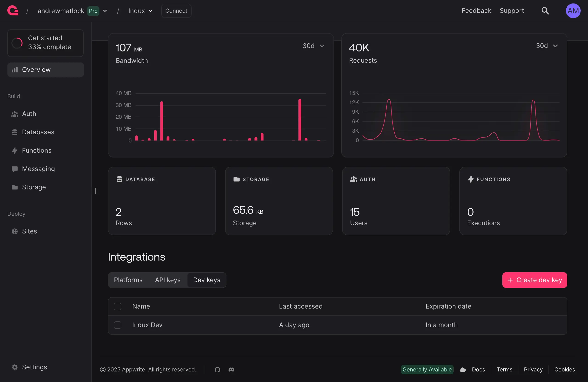Select the Dev keys tab
Image resolution: width=588 pixels, height=382 pixels.
206,280
